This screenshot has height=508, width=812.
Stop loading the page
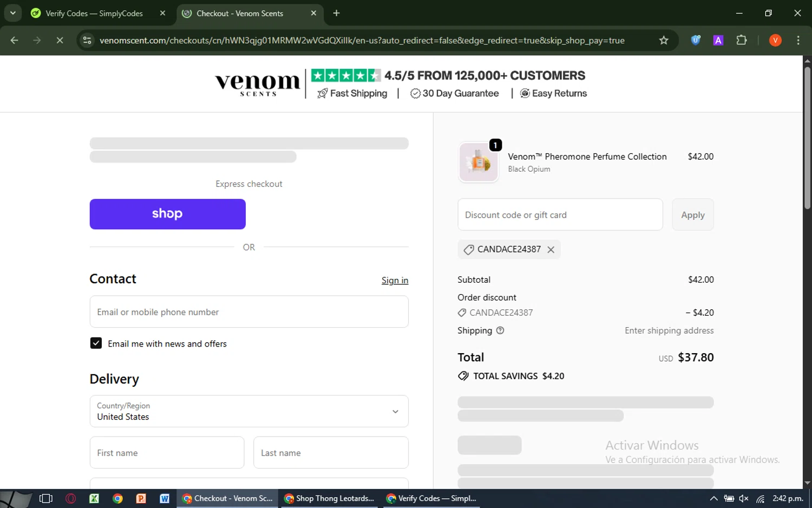[60, 40]
